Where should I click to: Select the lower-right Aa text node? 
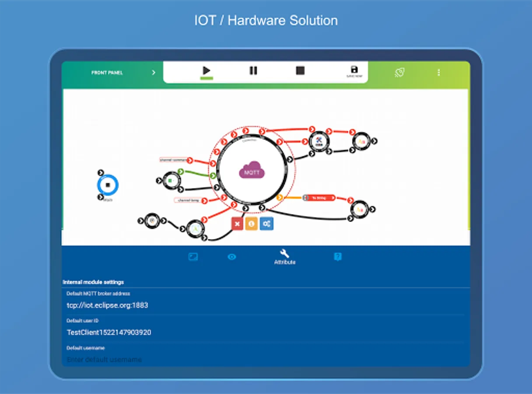point(359,210)
